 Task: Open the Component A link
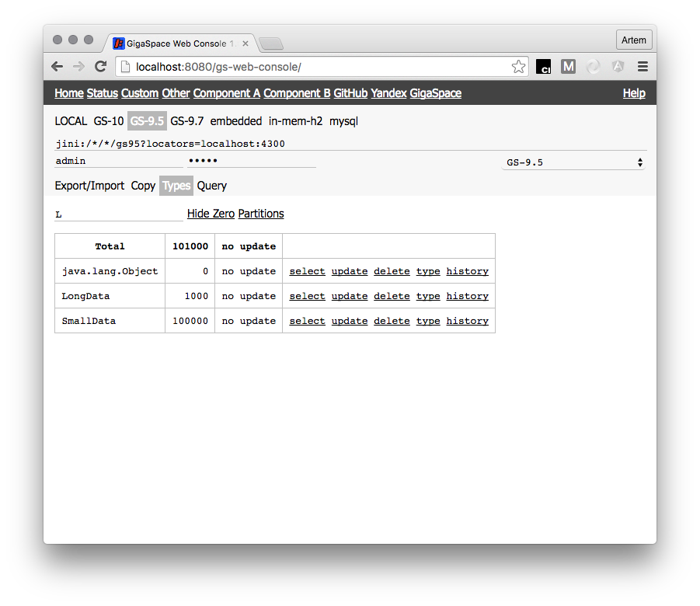(x=227, y=93)
